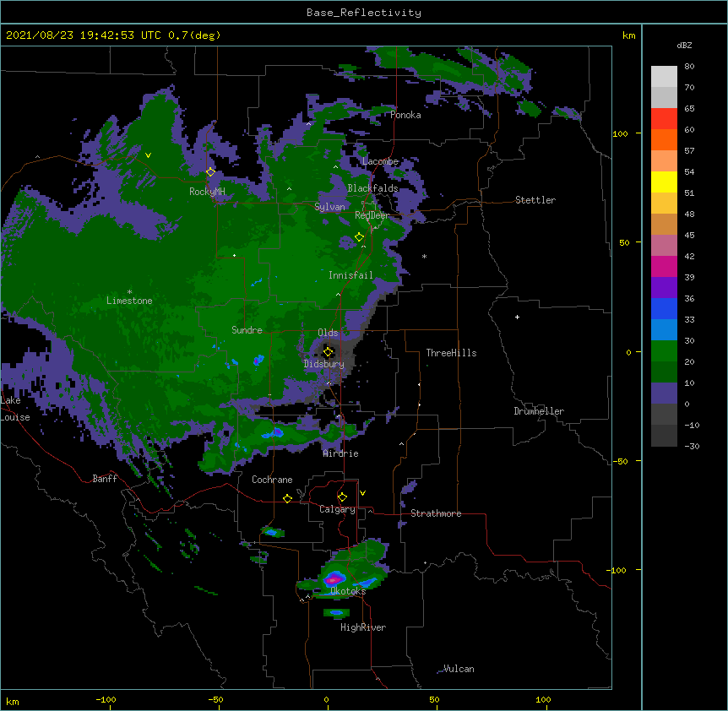
Task: Click the Didsbury town label
Action: pos(323,364)
